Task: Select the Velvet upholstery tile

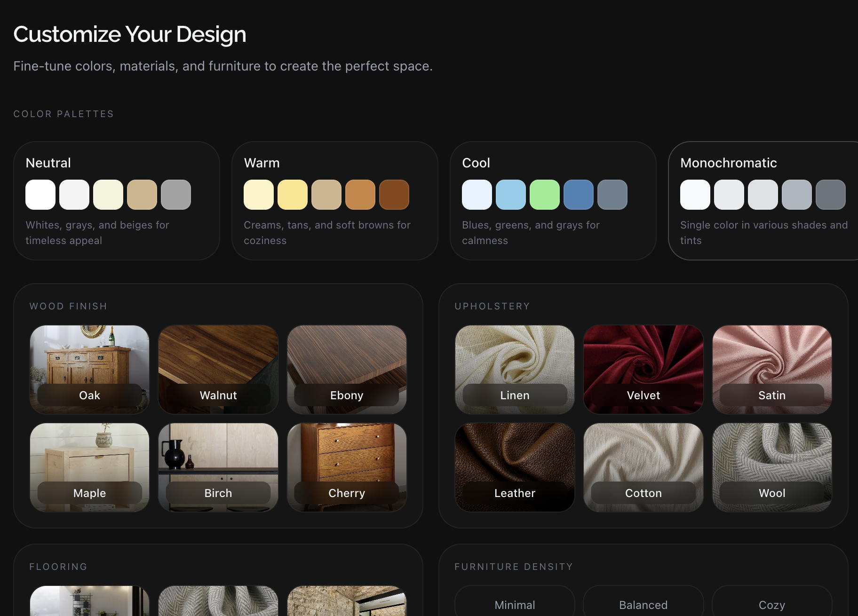Action: [643, 369]
